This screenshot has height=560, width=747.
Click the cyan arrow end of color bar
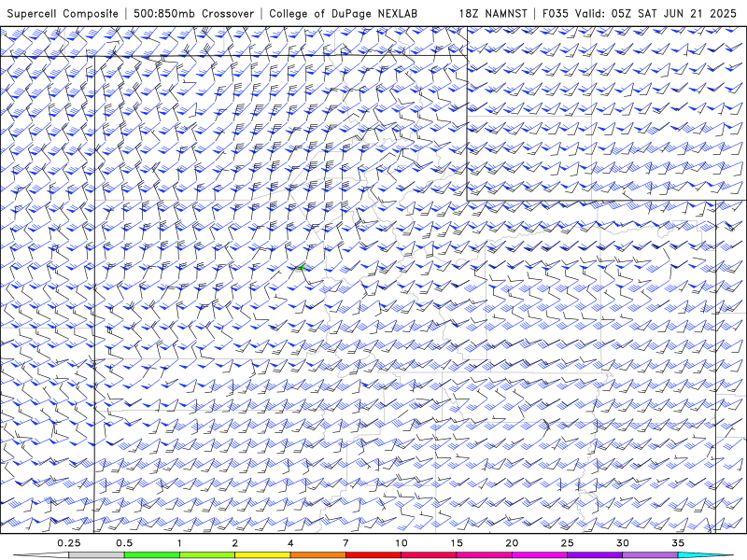(705, 555)
